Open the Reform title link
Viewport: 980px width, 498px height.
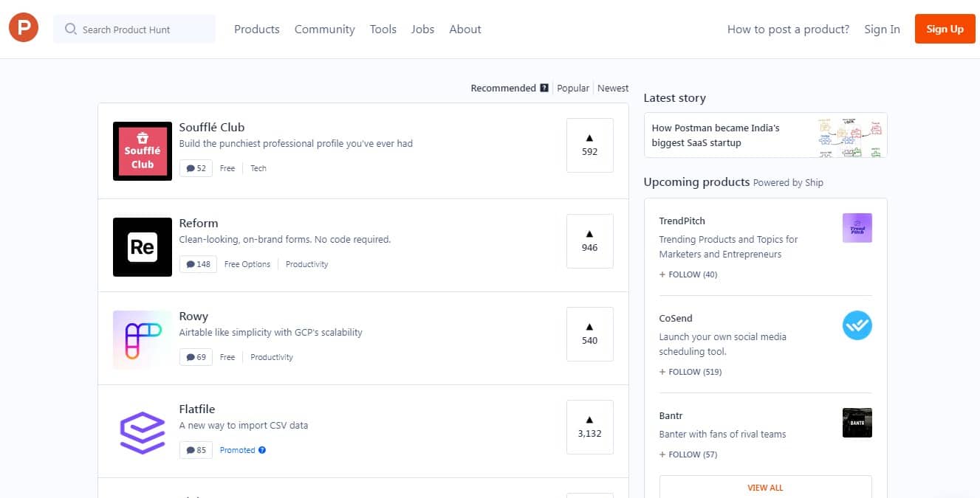tap(199, 223)
